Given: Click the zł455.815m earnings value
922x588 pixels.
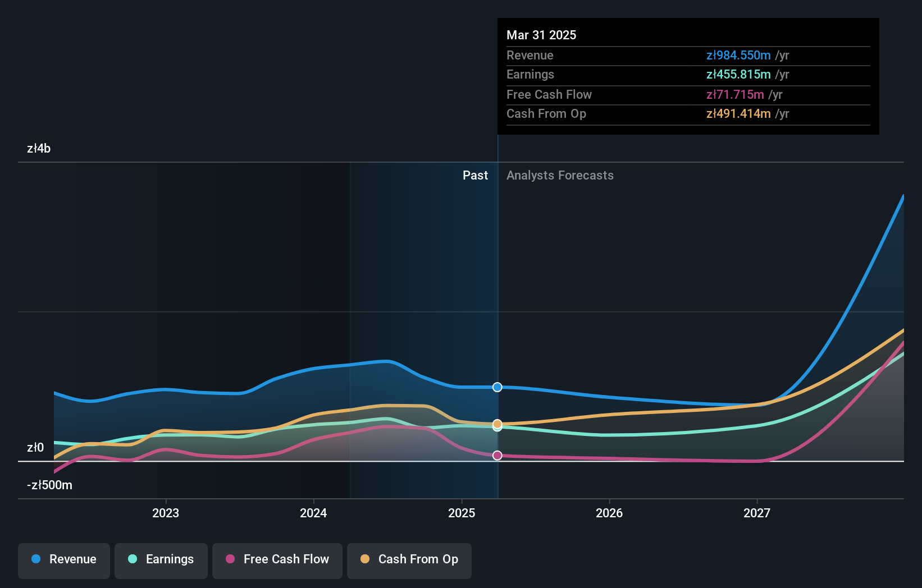Looking at the screenshot, I should 738,74.
